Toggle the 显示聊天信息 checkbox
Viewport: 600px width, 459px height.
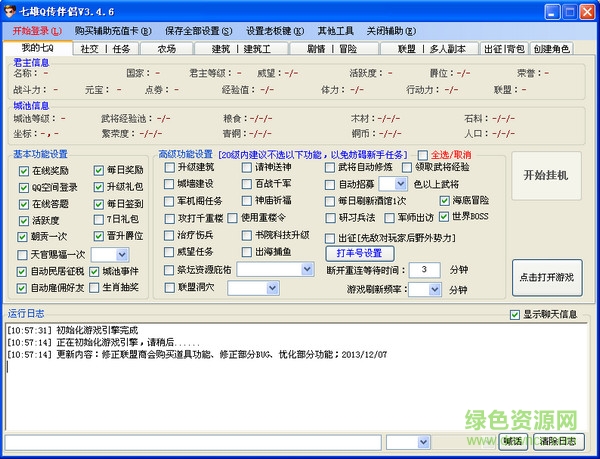(x=515, y=314)
